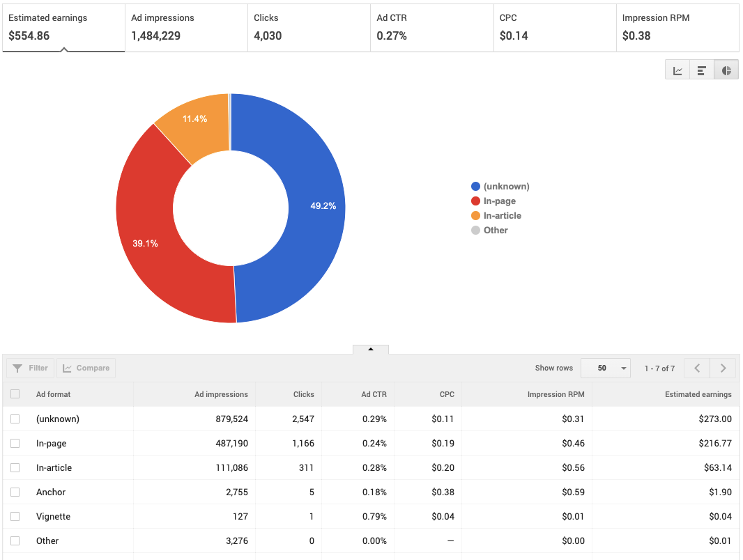Open the Clicks metric tab
This screenshot has height=560, width=743.
tap(307, 27)
